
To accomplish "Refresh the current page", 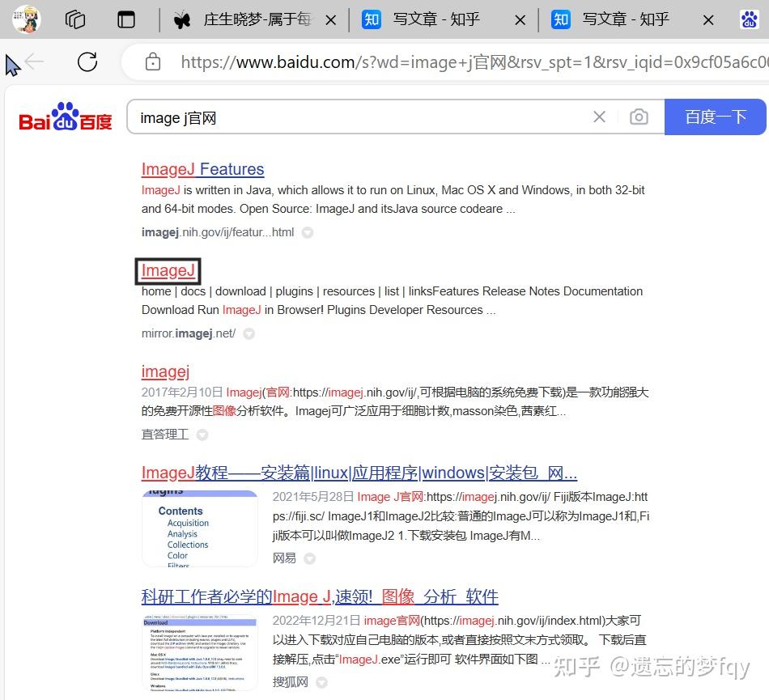I will click(x=87, y=62).
